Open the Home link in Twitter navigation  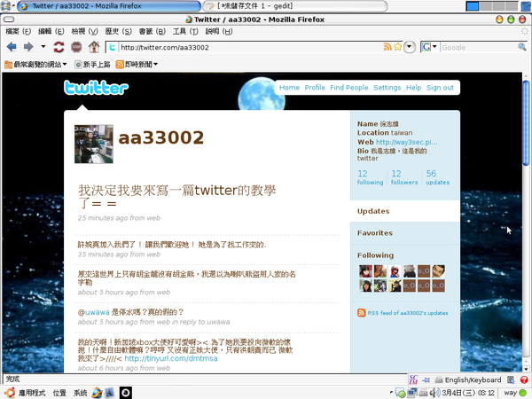(x=289, y=88)
